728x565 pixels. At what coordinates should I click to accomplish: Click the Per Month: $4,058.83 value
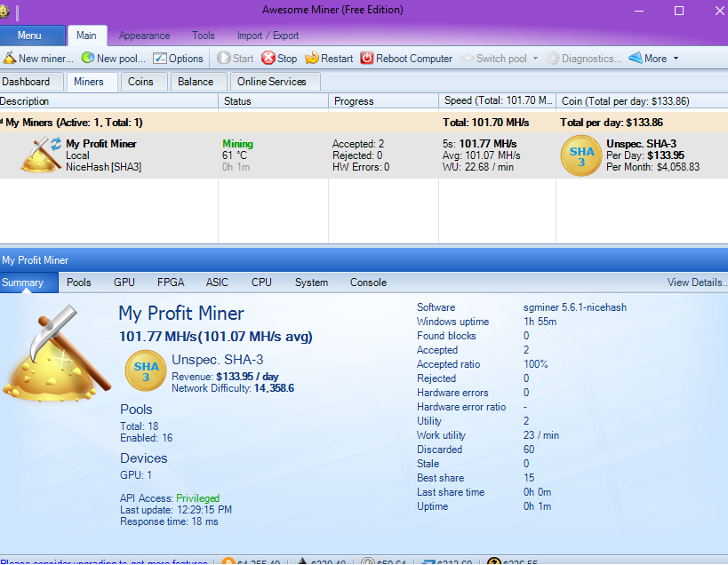652,167
